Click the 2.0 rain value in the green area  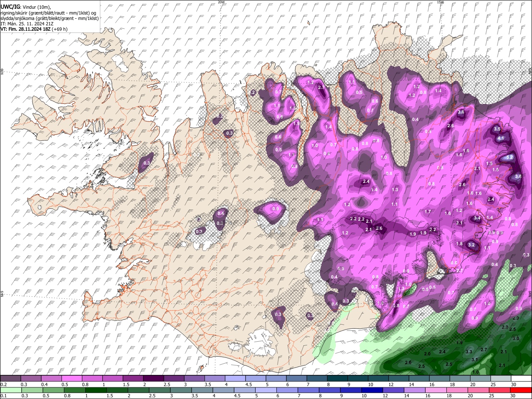(x=427, y=354)
